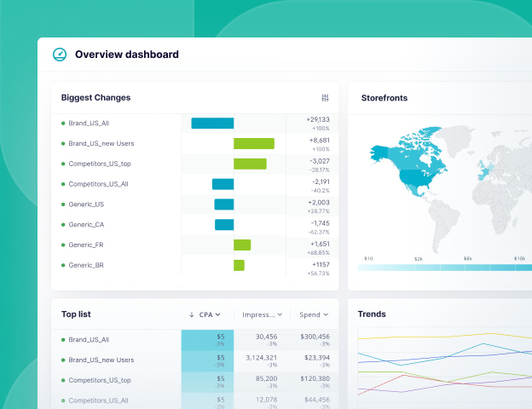Expand the CPA column dropdown

click(218, 314)
